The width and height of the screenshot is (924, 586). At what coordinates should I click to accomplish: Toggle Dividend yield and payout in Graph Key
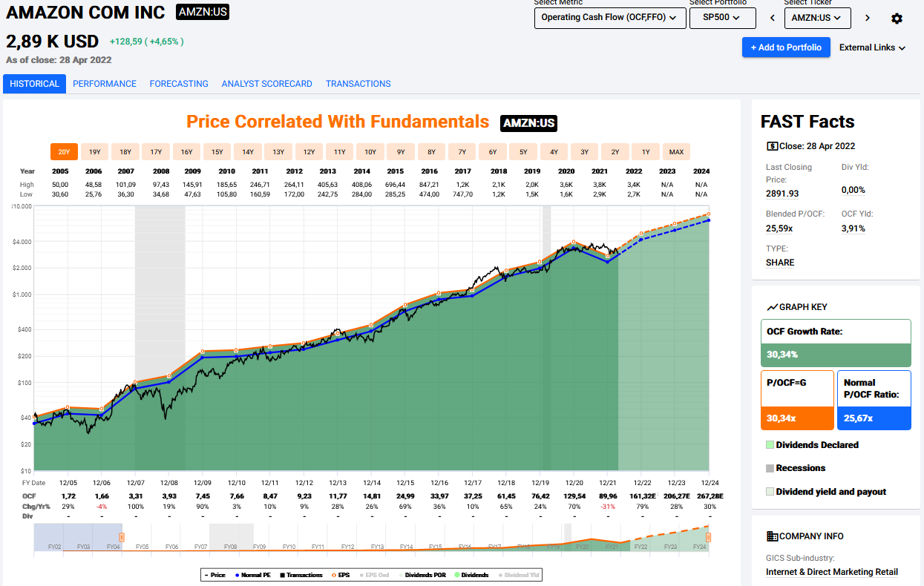point(826,492)
